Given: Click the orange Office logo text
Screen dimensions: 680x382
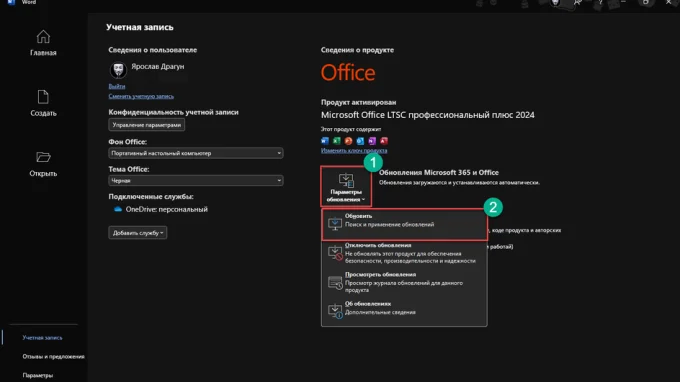Looking at the screenshot, I should point(348,72).
